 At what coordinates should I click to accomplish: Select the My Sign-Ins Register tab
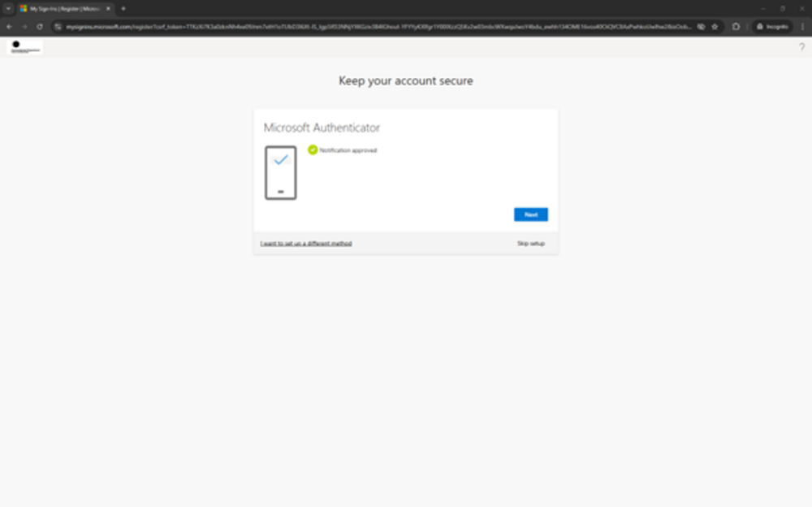[x=61, y=10]
